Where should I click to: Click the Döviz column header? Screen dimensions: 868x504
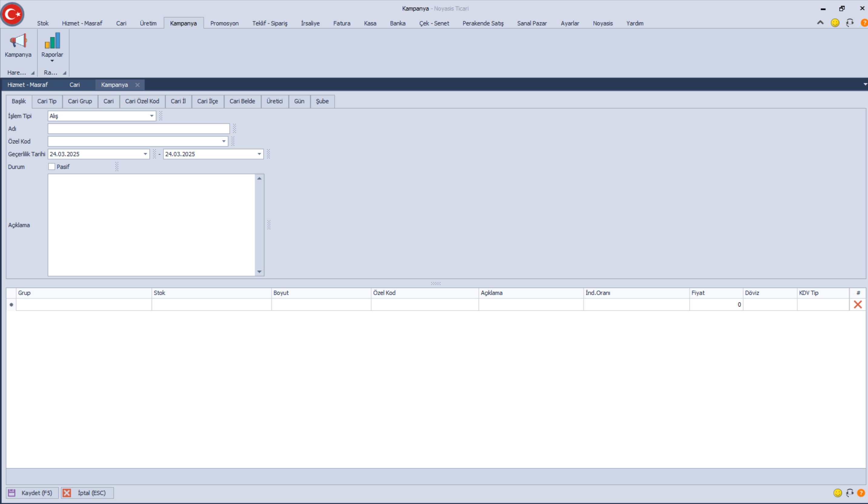[x=770, y=293]
